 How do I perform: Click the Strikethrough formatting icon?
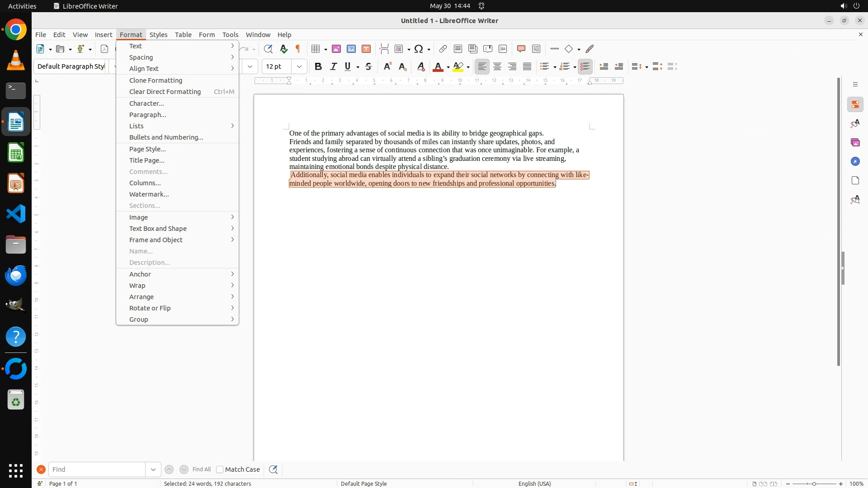click(368, 66)
